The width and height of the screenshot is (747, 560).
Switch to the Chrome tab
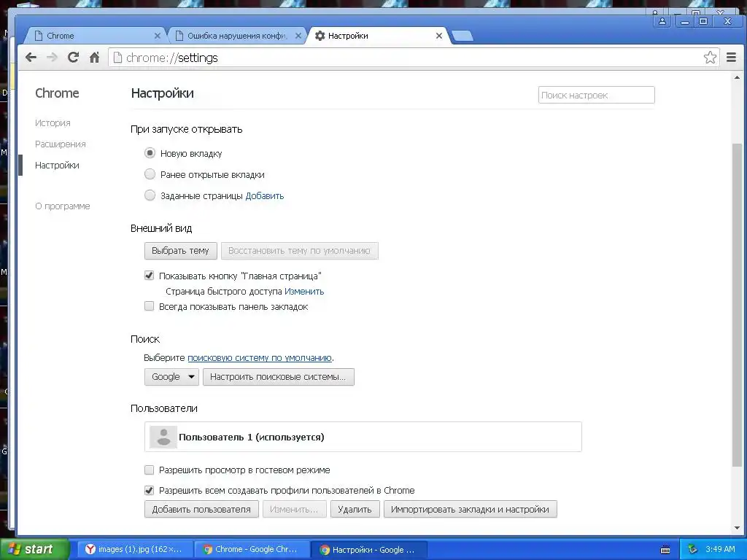96,36
